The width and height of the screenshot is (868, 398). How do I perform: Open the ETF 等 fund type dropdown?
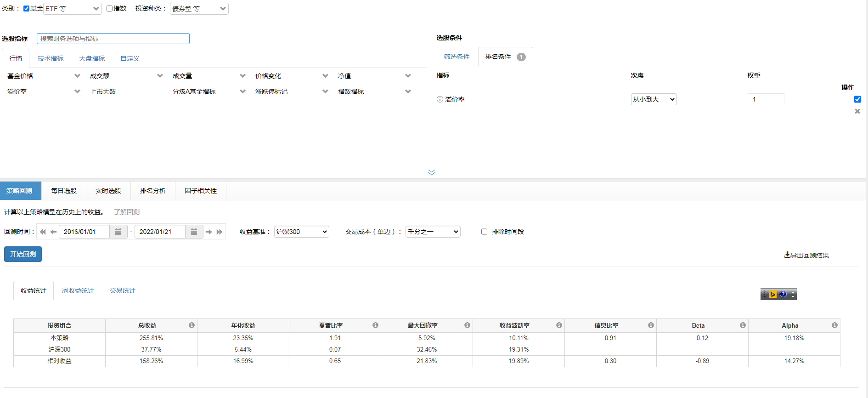(x=73, y=9)
